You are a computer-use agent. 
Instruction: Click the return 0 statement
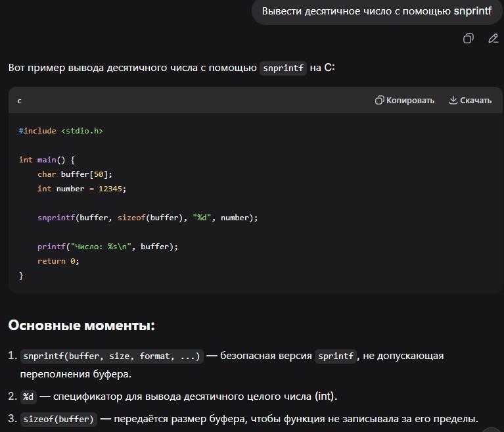(x=58, y=261)
